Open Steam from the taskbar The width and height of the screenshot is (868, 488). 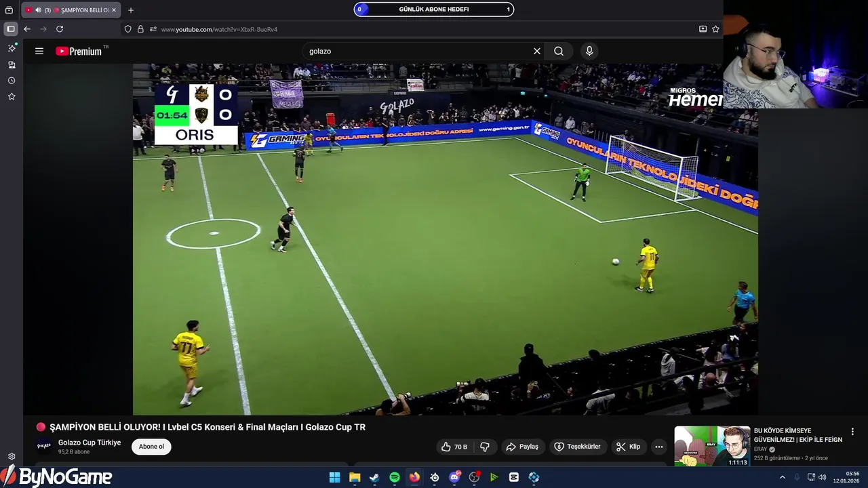pyautogui.click(x=374, y=477)
